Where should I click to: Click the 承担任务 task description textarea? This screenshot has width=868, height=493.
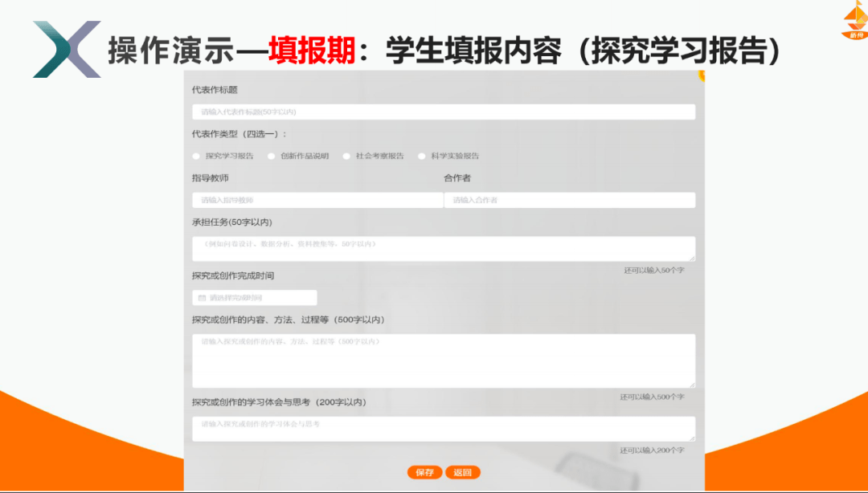[x=442, y=247]
